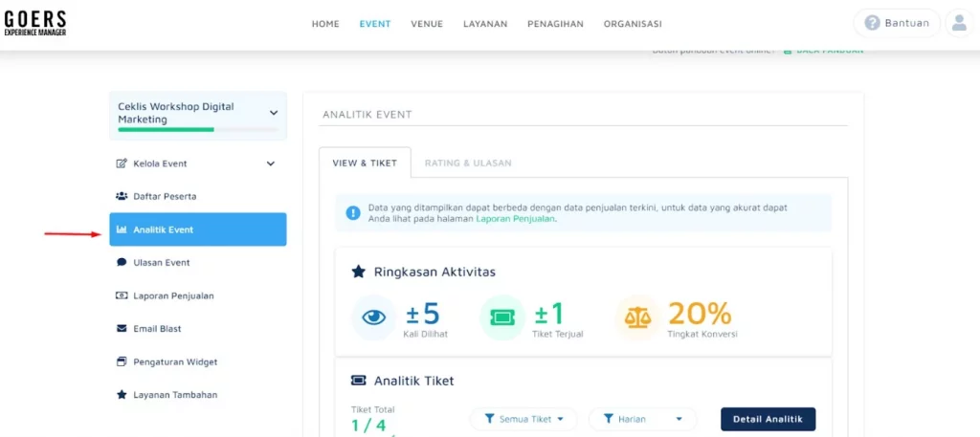Click the star icon beside Ringkasan Aktivitas

point(358,272)
